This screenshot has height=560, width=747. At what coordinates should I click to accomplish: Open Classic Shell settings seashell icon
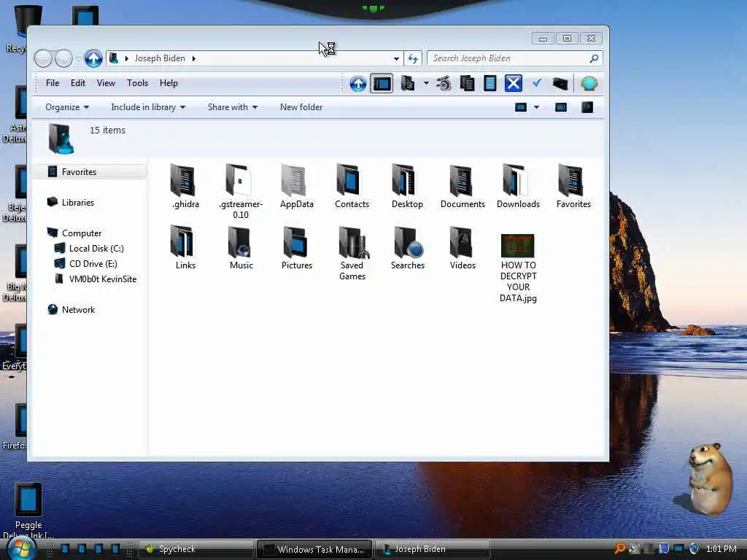pyautogui.click(x=589, y=84)
